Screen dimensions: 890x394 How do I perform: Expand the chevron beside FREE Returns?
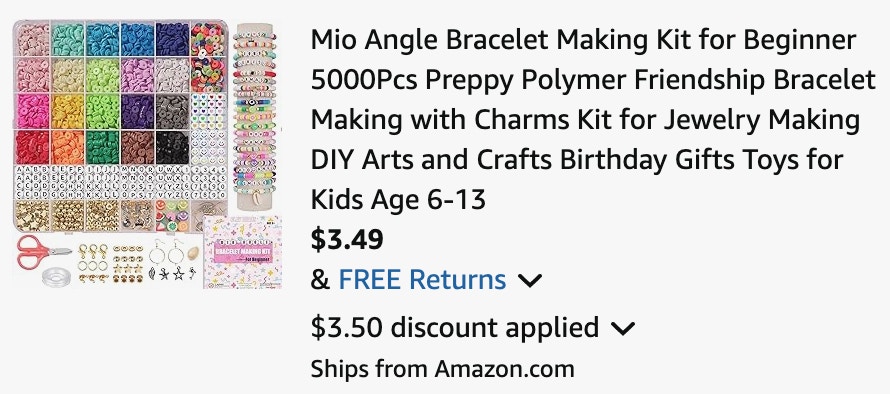pyautogui.click(x=530, y=280)
